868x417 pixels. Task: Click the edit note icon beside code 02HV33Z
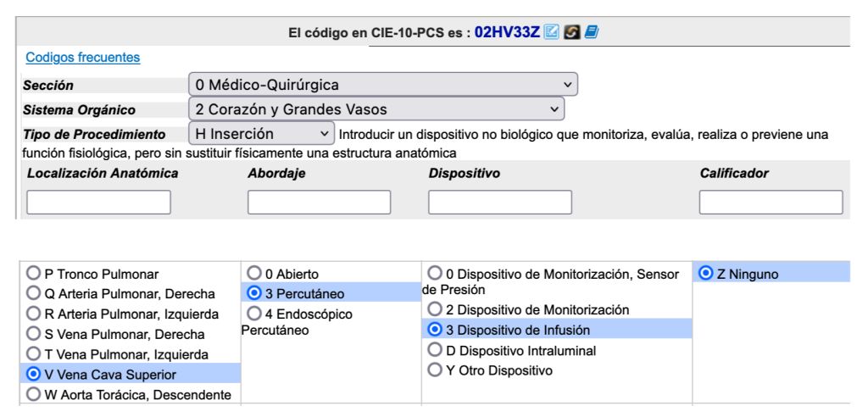tap(552, 32)
